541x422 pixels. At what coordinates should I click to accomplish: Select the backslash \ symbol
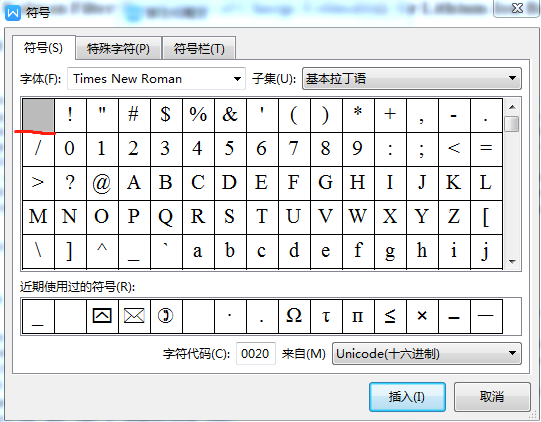38,252
